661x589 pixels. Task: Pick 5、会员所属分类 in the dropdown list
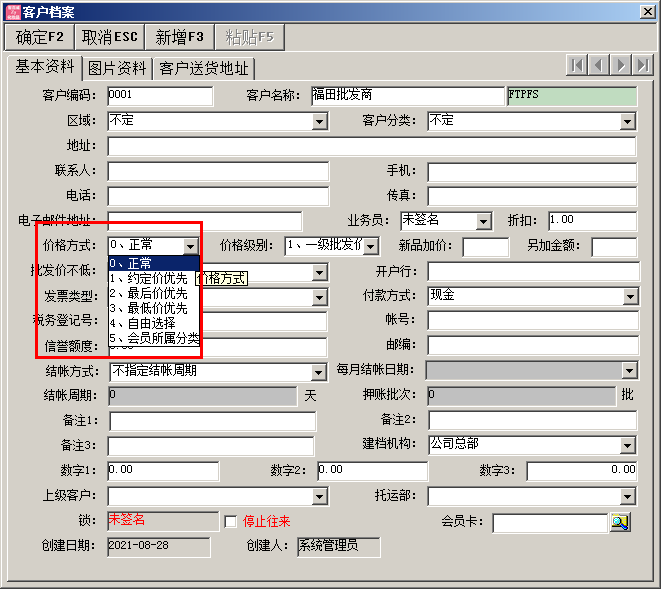154,338
